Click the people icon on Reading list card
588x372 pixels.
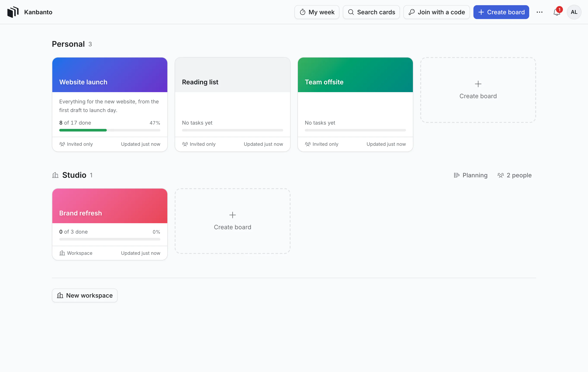point(185,144)
